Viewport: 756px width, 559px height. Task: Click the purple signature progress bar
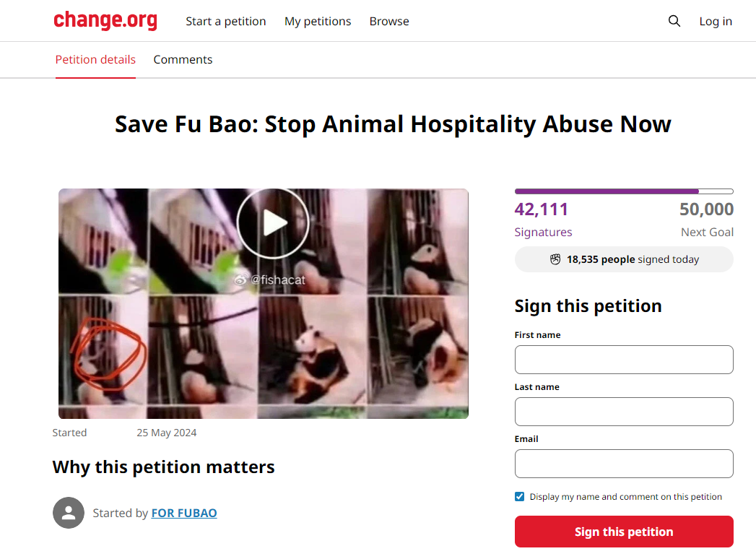[624, 191]
